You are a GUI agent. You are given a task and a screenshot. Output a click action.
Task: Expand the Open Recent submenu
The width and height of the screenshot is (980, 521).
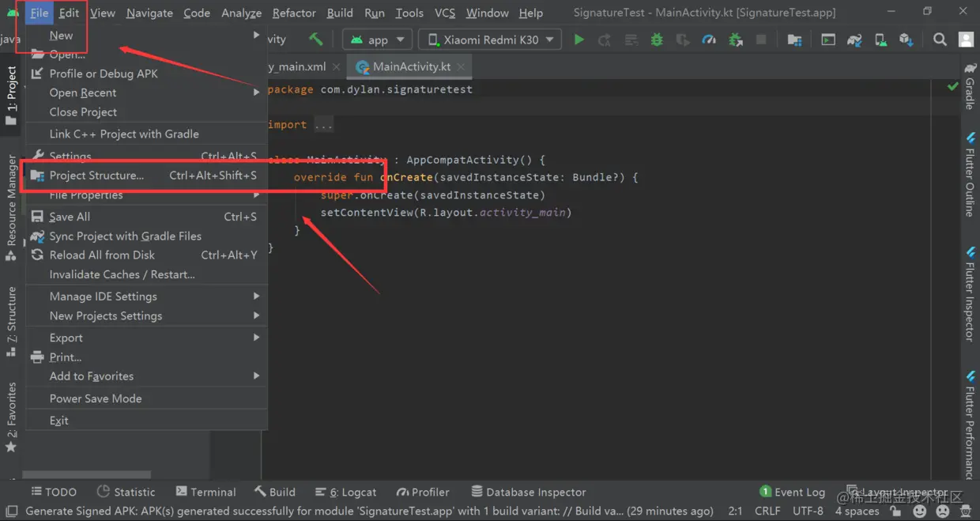pos(146,92)
